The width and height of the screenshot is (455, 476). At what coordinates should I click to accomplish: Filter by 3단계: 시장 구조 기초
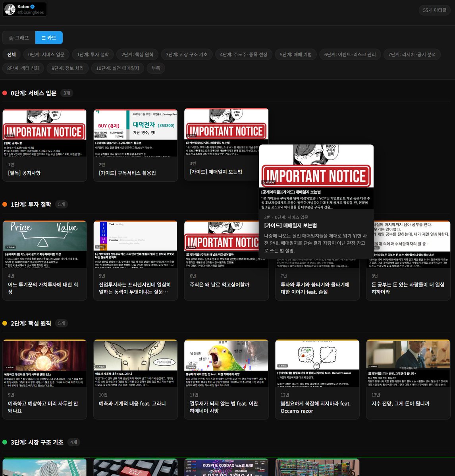pyautogui.click(x=187, y=54)
